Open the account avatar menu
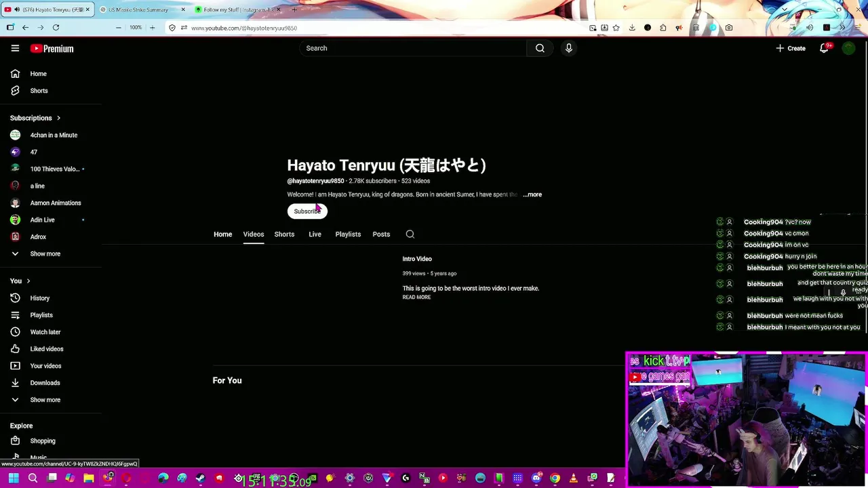Screen dimensions: 868x488 [x=848, y=48]
